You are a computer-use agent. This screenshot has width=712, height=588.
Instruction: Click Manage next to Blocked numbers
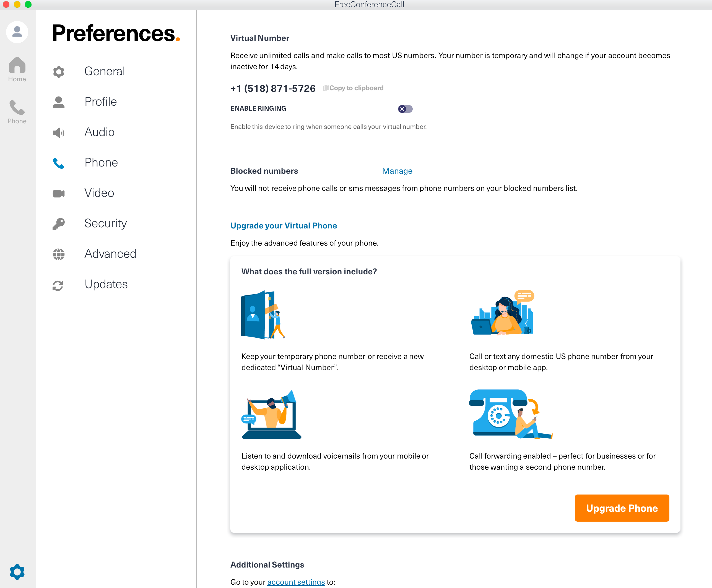pyautogui.click(x=397, y=171)
